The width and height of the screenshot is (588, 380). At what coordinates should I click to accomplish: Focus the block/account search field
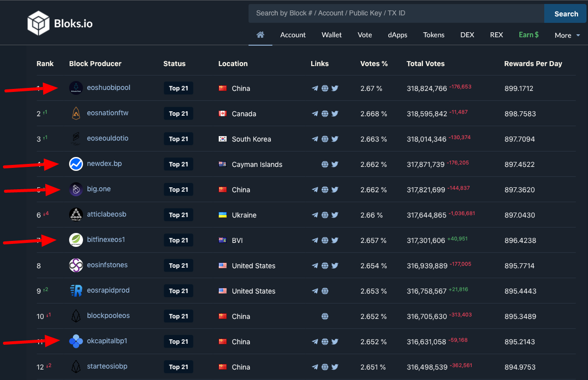(396, 13)
